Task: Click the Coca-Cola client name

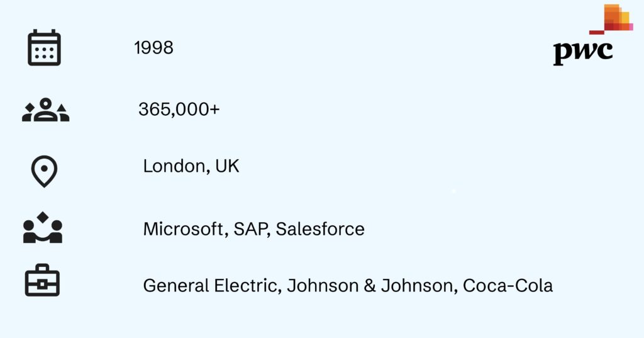Action: (x=508, y=286)
